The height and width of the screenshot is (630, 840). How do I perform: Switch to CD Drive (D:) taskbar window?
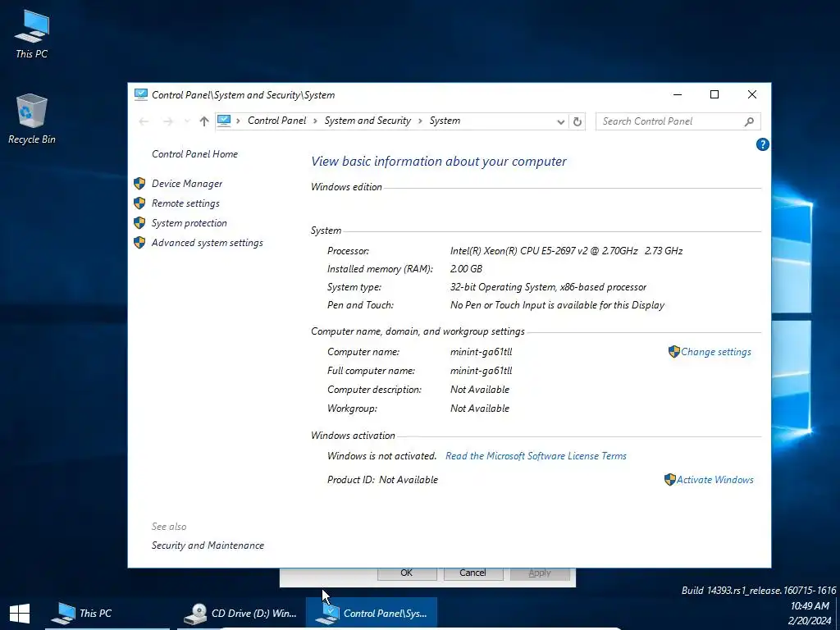(x=240, y=614)
